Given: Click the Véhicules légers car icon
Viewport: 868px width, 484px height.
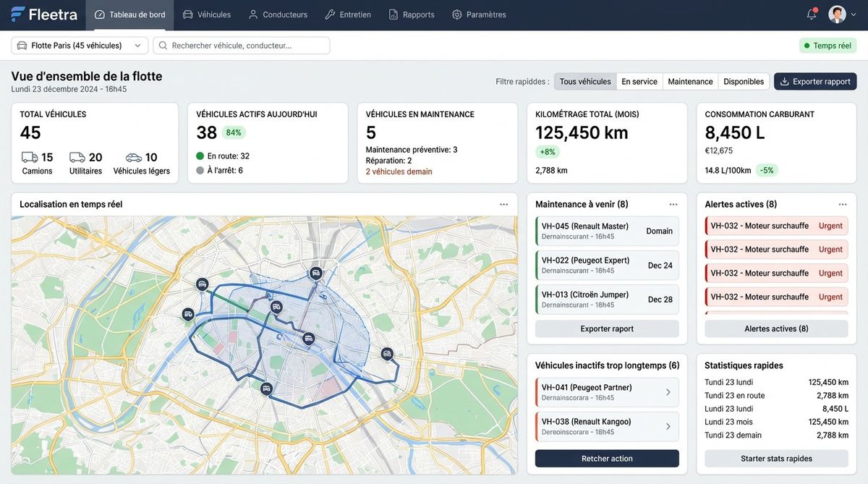Looking at the screenshot, I should tap(134, 157).
